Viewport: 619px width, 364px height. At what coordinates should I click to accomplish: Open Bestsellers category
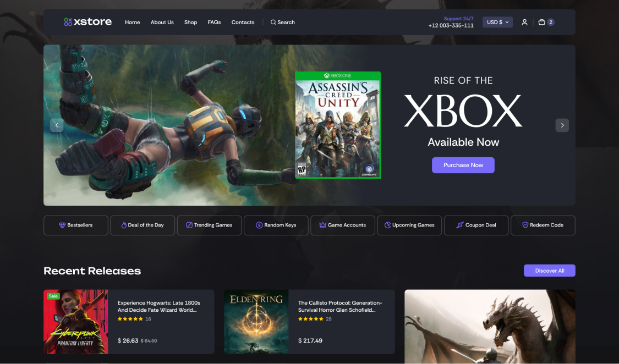(76, 225)
